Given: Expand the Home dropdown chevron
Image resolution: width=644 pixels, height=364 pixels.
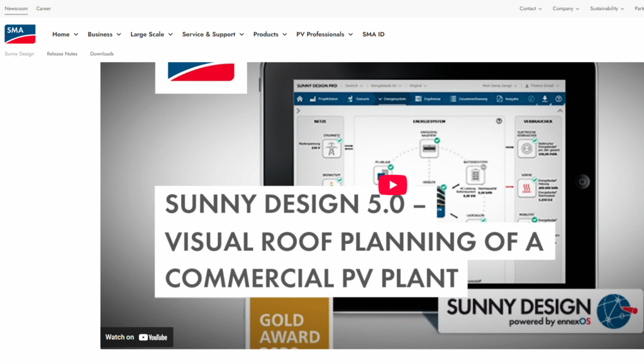Looking at the screenshot, I should (76, 35).
